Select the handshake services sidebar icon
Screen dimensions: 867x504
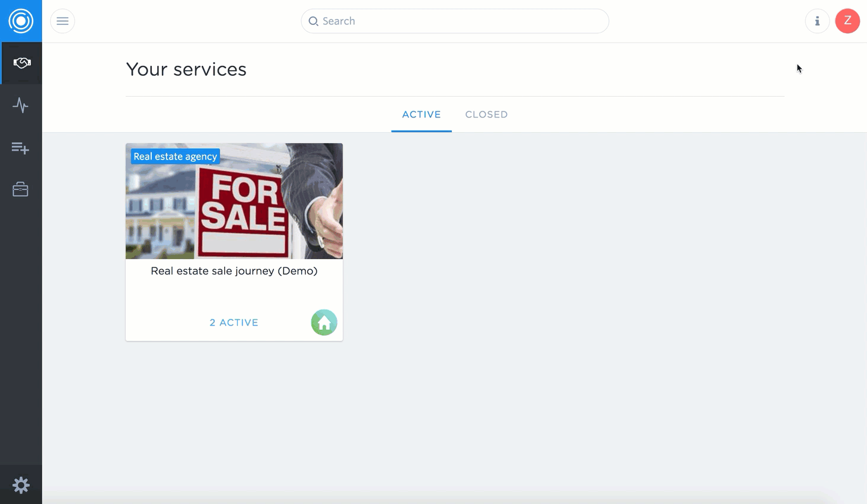[21, 63]
